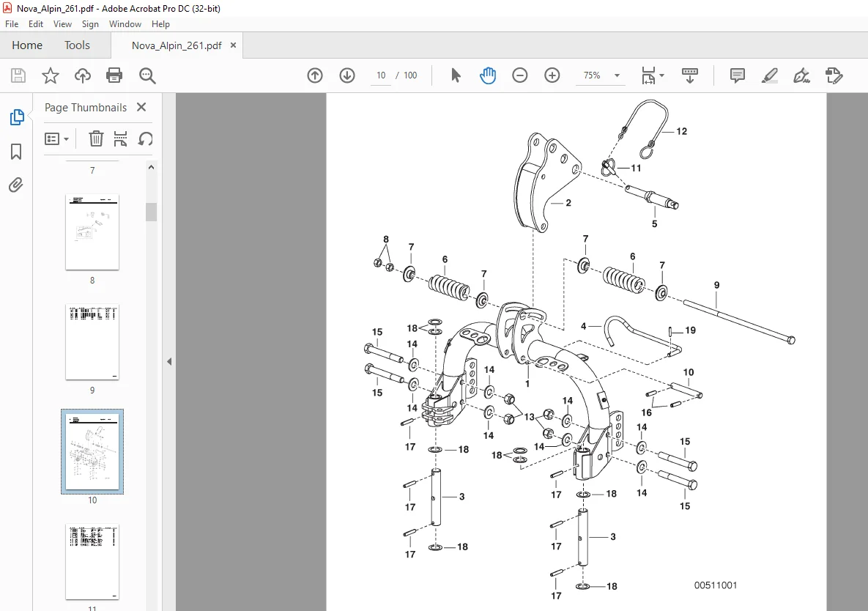Click the page number input field
This screenshot has width=868, height=611.
(x=381, y=75)
